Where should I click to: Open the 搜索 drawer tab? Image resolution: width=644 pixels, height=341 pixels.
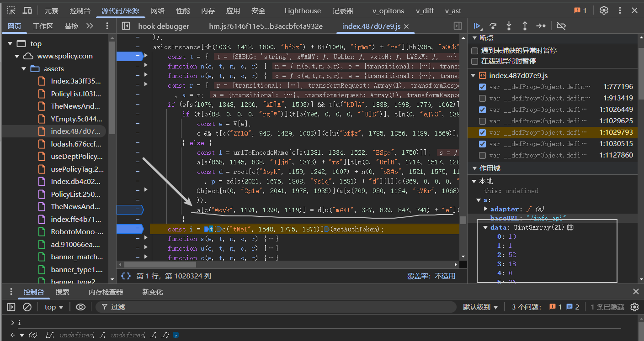tap(63, 292)
